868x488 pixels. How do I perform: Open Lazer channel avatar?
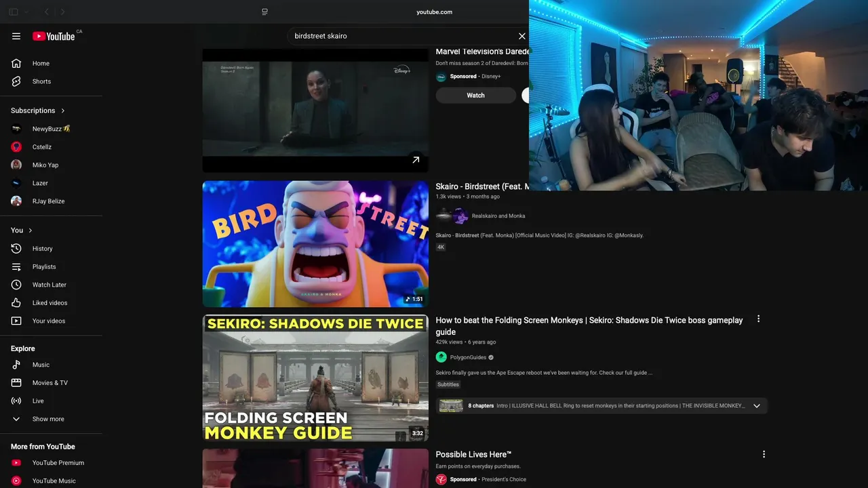pyautogui.click(x=16, y=183)
